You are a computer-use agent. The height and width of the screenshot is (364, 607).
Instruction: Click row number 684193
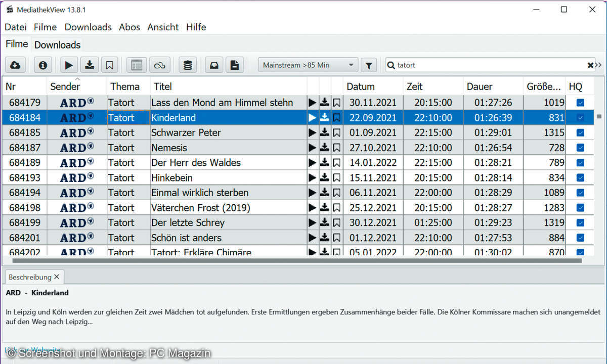coord(25,177)
